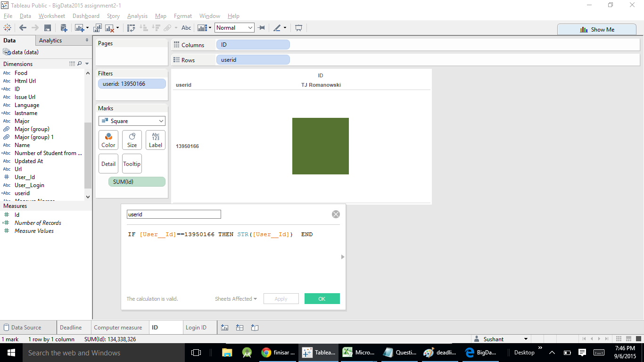
Task: Select the Major (group) dimension
Action: [32, 129]
